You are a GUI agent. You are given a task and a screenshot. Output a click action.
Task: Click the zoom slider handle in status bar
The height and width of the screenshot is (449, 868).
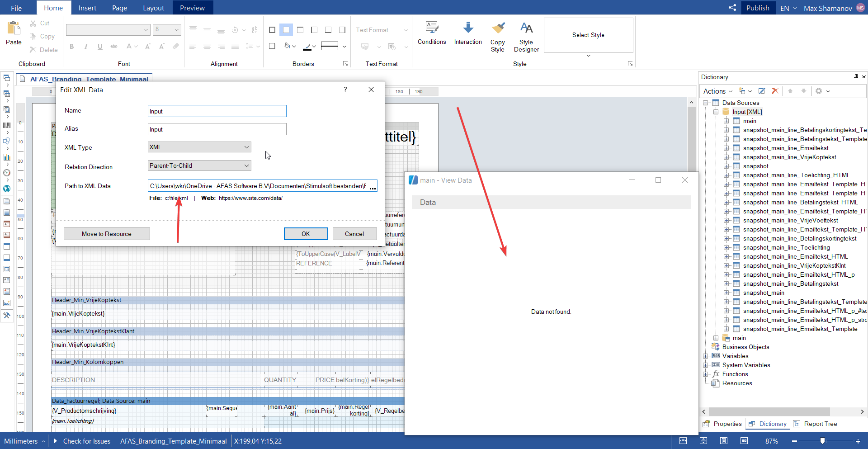[822, 441]
